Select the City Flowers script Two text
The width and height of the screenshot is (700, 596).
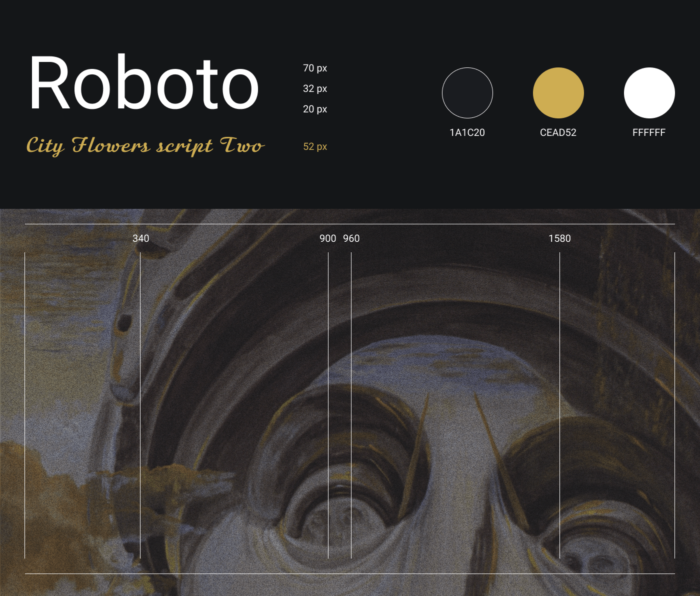click(x=145, y=146)
